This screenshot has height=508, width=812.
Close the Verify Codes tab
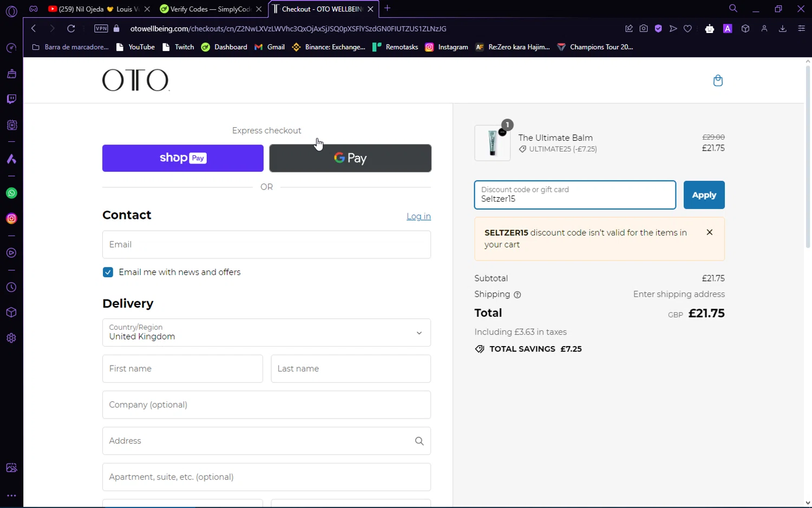pos(259,9)
